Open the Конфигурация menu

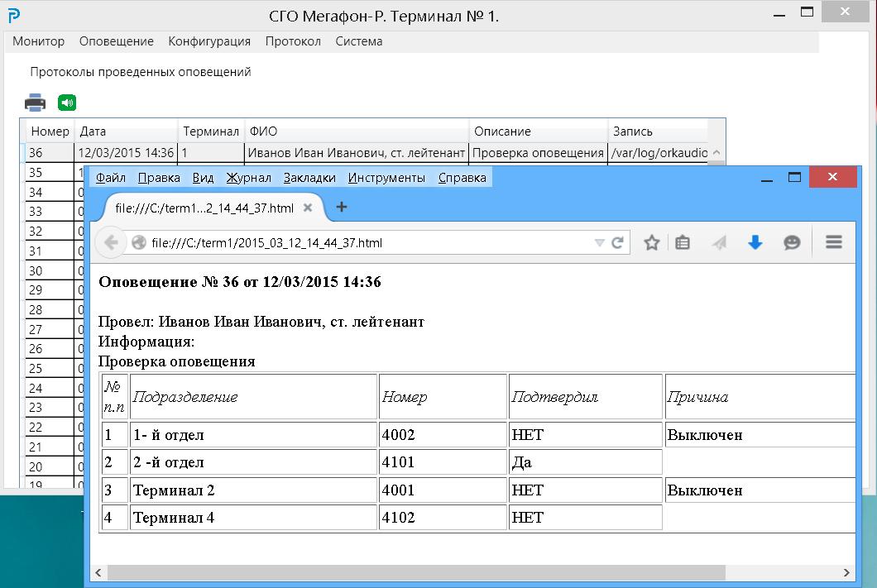209,41
